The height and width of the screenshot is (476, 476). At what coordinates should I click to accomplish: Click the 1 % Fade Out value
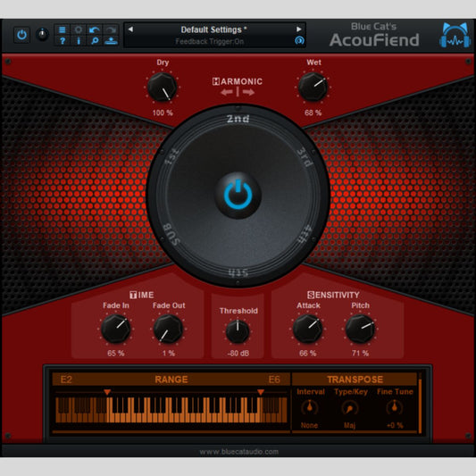[169, 354]
